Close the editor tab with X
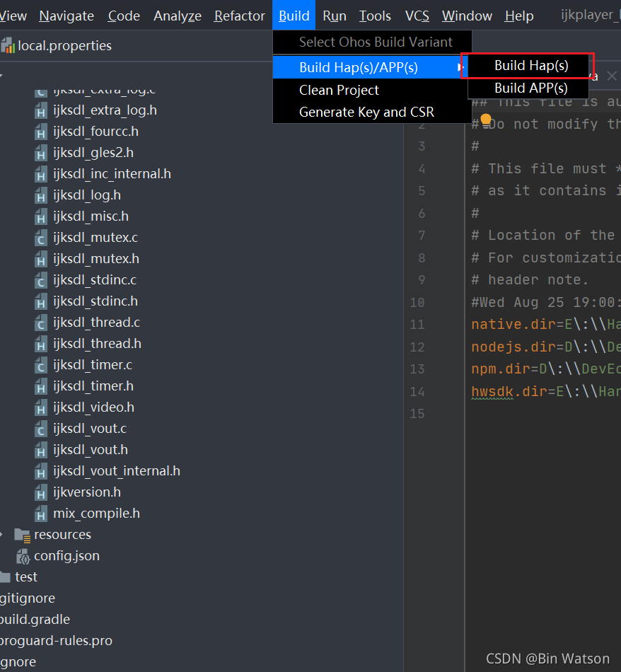The height and width of the screenshot is (672, 621). coord(612,76)
